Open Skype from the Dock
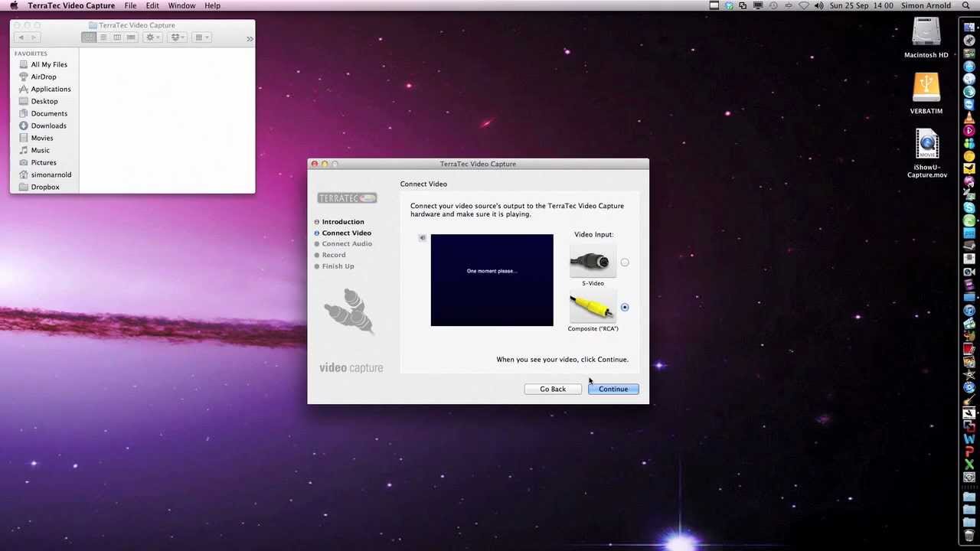980x551 pixels. (x=969, y=208)
